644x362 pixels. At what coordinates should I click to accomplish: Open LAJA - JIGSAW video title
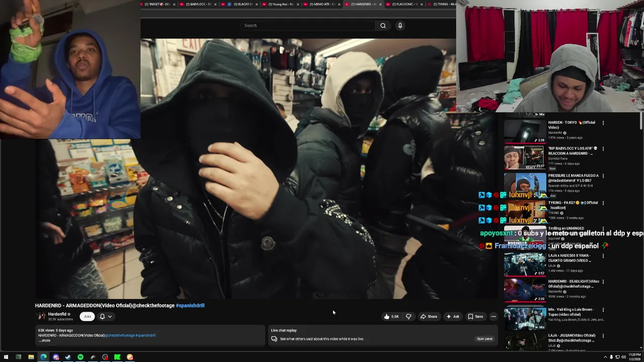point(572,338)
